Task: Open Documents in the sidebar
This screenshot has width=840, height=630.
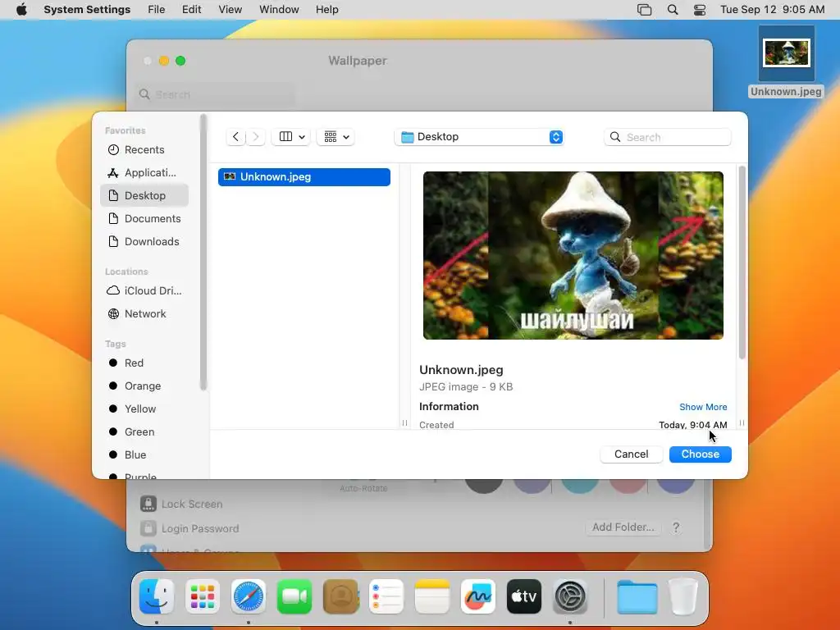Action: [144, 218]
